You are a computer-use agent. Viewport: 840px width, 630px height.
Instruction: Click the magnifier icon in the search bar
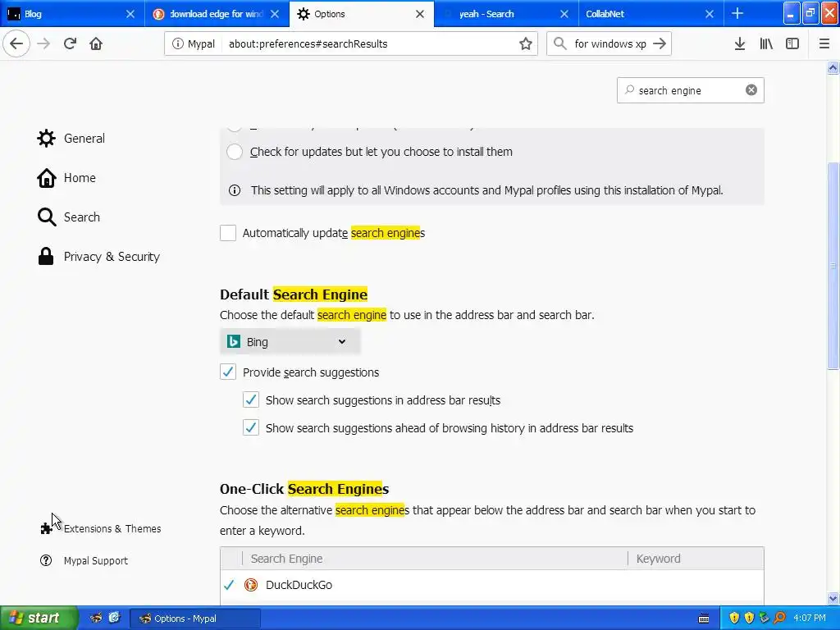click(x=559, y=44)
